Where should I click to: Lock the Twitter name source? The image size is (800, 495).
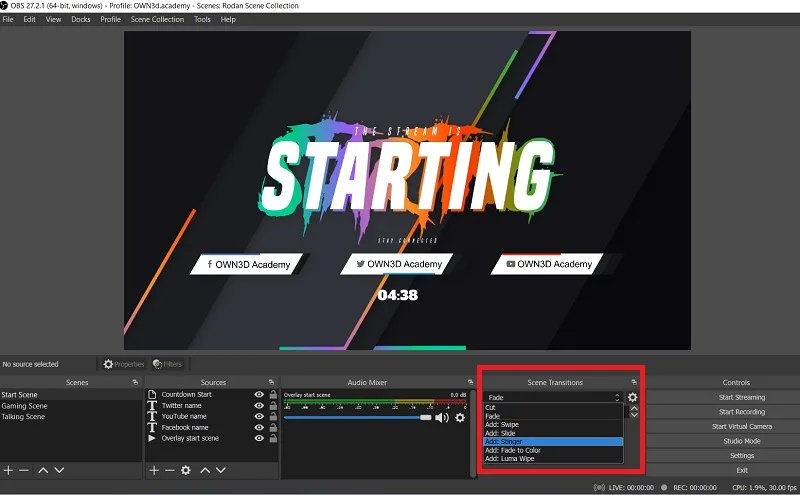pos(273,406)
